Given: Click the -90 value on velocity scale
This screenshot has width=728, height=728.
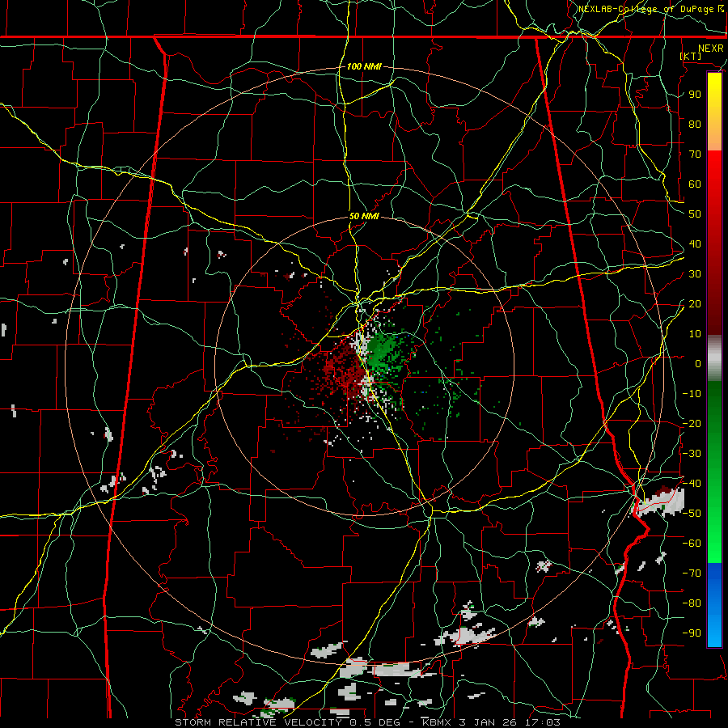Looking at the screenshot, I should 692,633.
